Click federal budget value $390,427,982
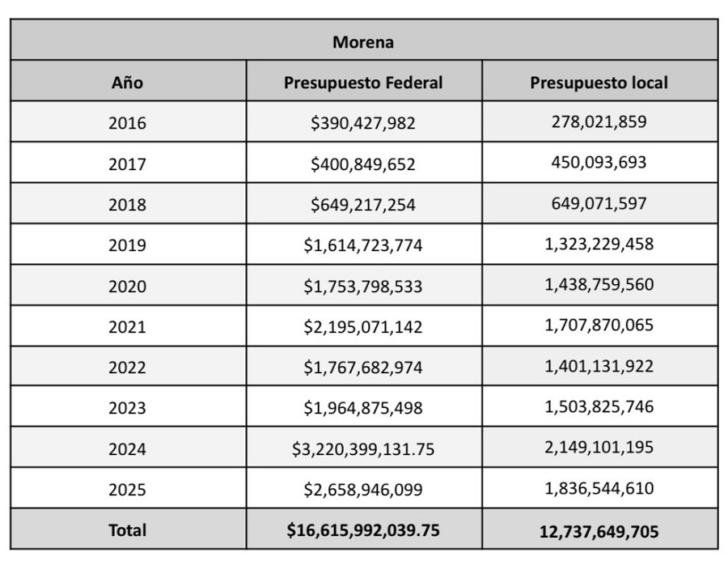728x561 pixels. click(363, 123)
